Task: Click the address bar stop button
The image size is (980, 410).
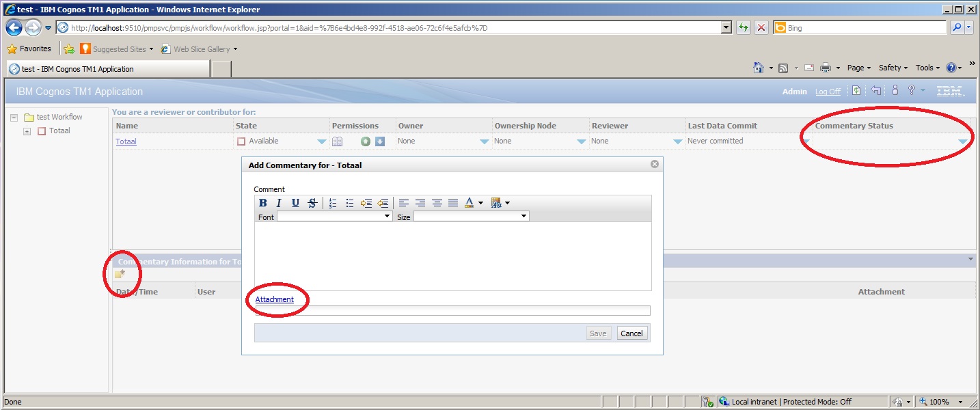Action: click(761, 27)
